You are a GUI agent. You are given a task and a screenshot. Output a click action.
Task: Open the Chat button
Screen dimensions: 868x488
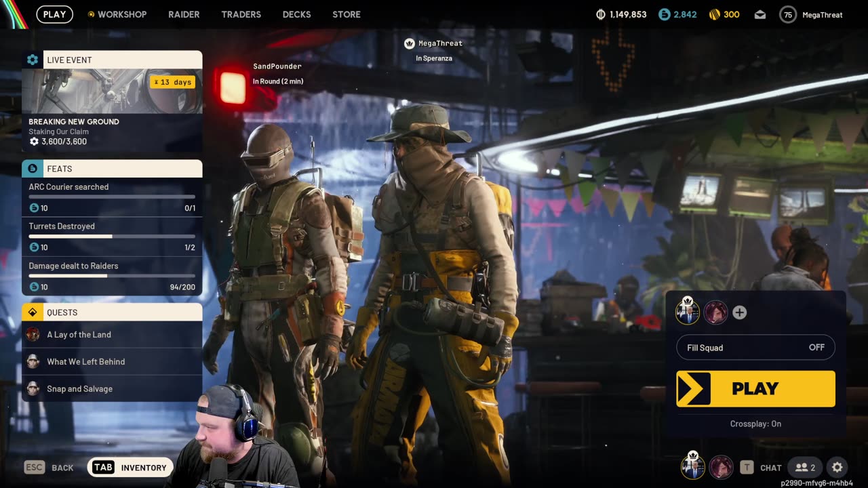771,468
